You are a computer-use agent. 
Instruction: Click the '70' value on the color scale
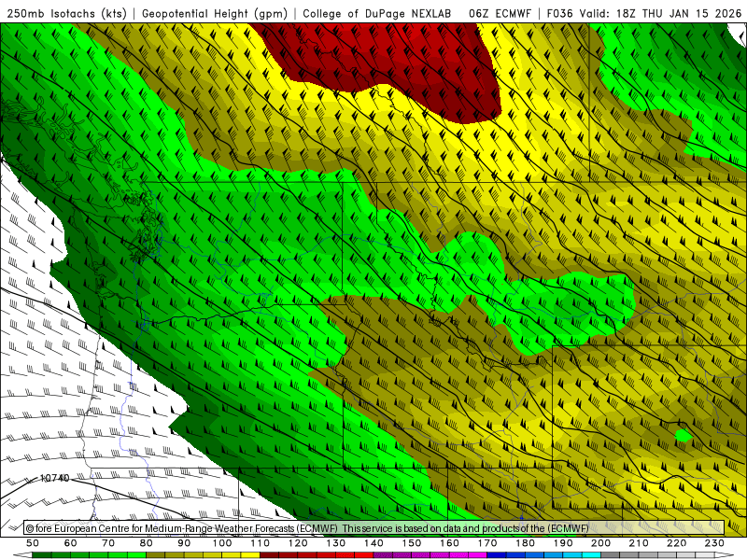(108, 543)
